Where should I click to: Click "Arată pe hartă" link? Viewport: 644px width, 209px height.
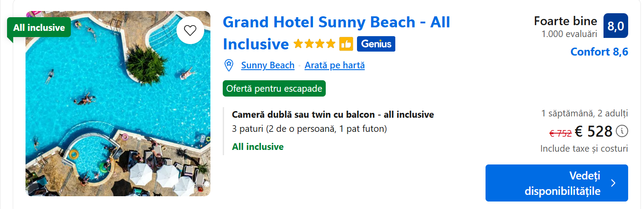pos(335,66)
